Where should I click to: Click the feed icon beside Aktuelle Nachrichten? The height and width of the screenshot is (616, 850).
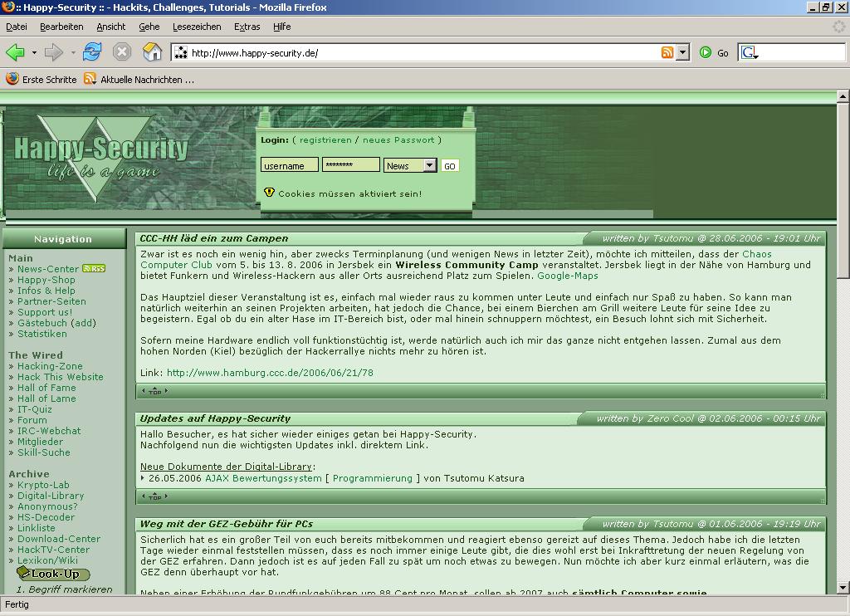(90, 79)
